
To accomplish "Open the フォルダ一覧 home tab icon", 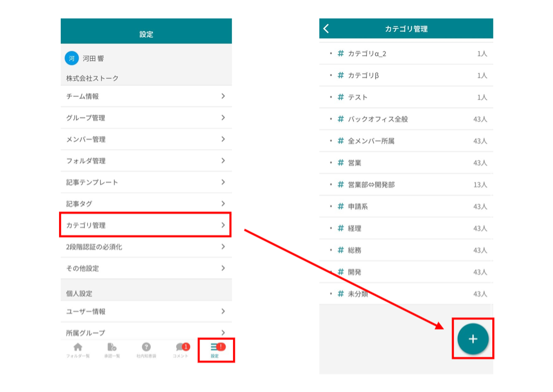I will (78, 347).
